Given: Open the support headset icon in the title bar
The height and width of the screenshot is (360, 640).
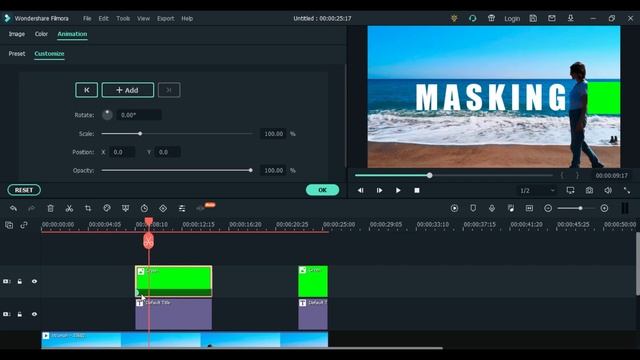Looking at the screenshot, I should pos(473,18).
